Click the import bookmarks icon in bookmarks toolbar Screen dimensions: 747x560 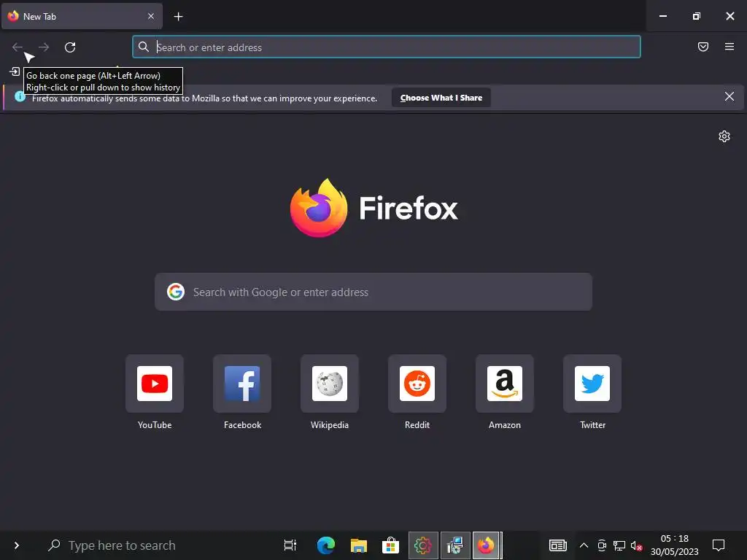(x=15, y=72)
